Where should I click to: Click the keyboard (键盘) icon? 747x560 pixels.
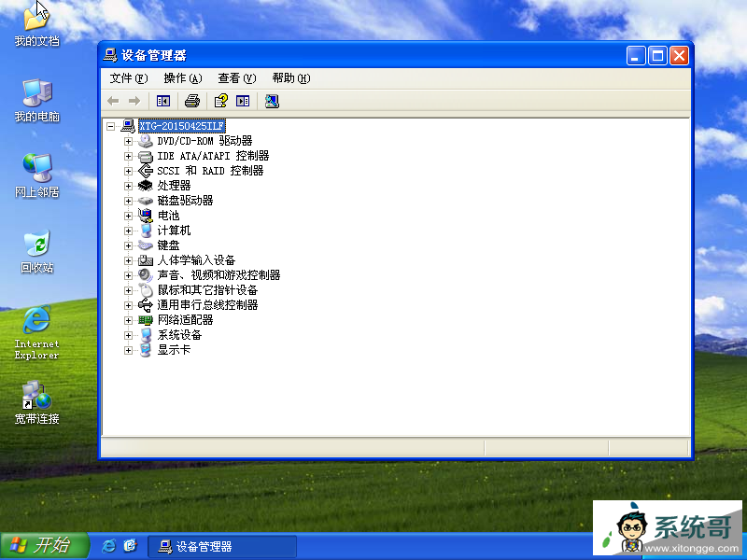coord(146,245)
